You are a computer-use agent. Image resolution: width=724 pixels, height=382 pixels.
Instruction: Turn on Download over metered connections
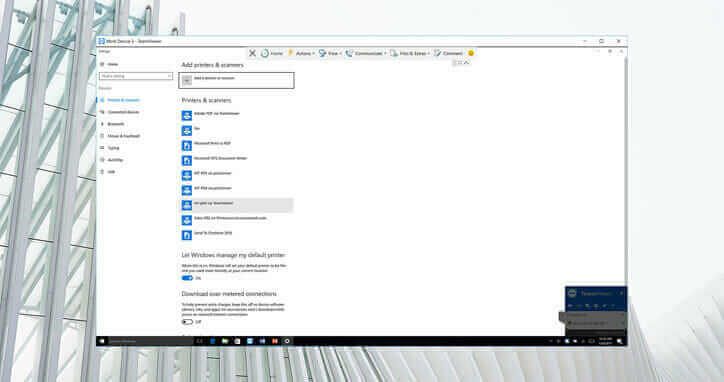coord(187,321)
